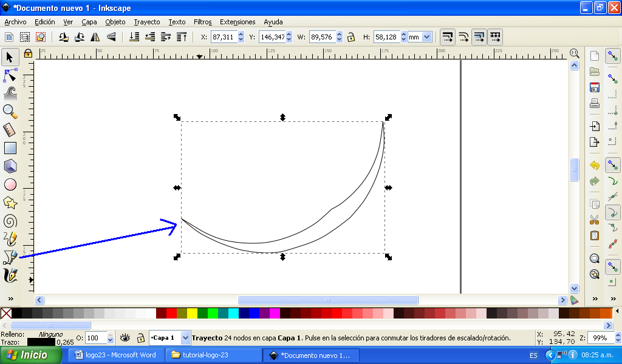The width and height of the screenshot is (622, 364).
Task: Click the Inicio start button
Action: pyautogui.click(x=30, y=355)
